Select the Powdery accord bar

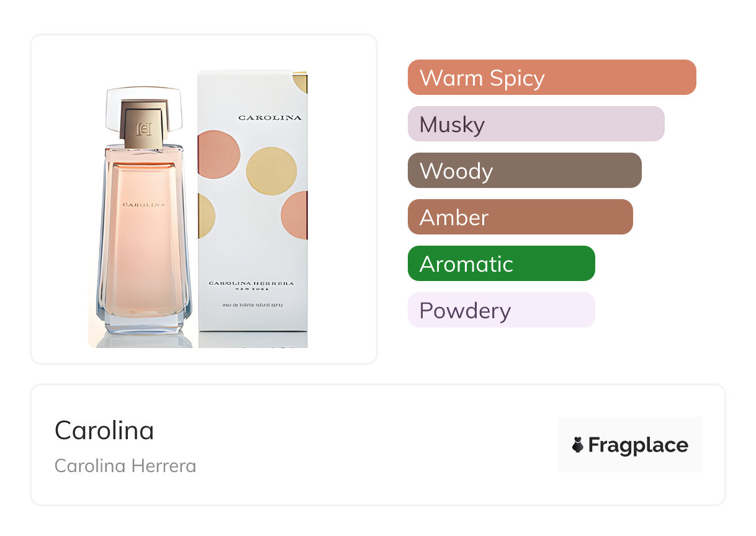click(501, 310)
